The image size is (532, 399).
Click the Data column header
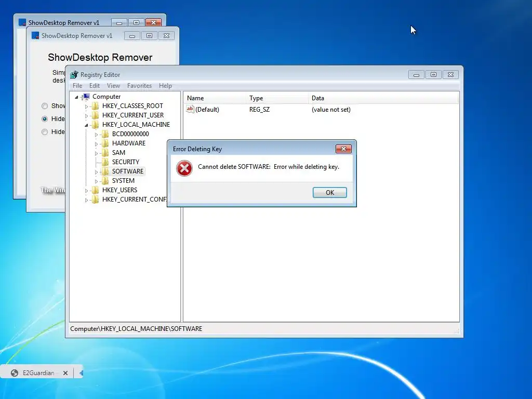click(383, 98)
